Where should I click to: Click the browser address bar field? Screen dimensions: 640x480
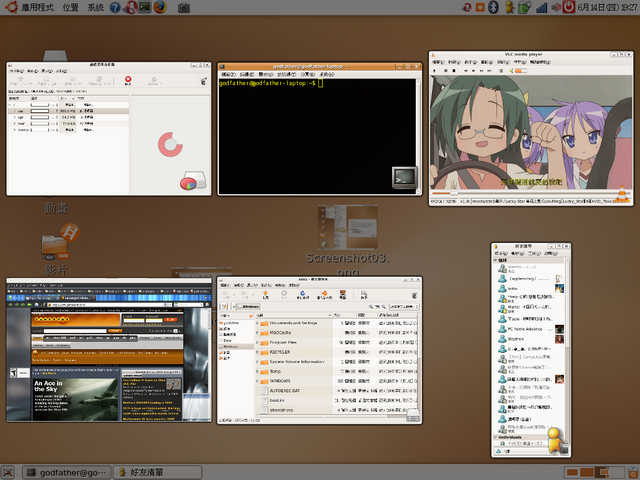[x=109, y=304]
